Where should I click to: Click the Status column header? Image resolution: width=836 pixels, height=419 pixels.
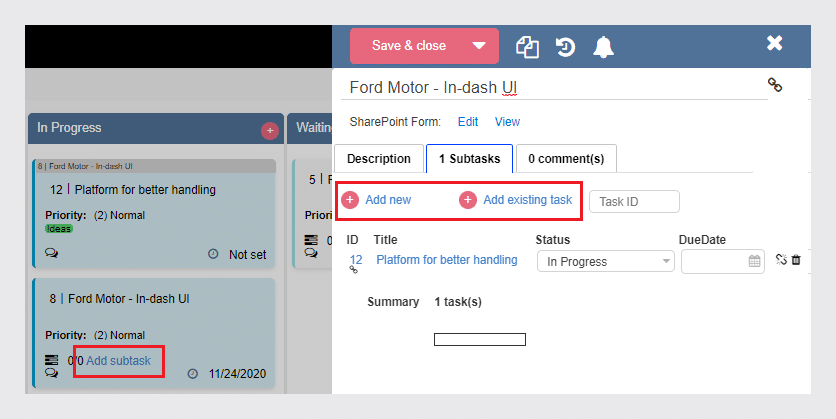coord(553,240)
